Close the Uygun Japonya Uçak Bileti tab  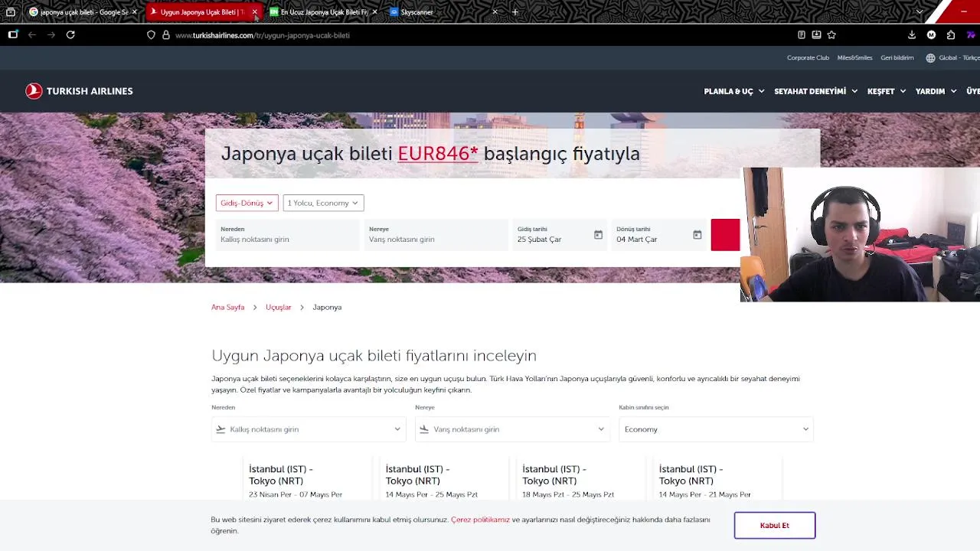pos(254,12)
